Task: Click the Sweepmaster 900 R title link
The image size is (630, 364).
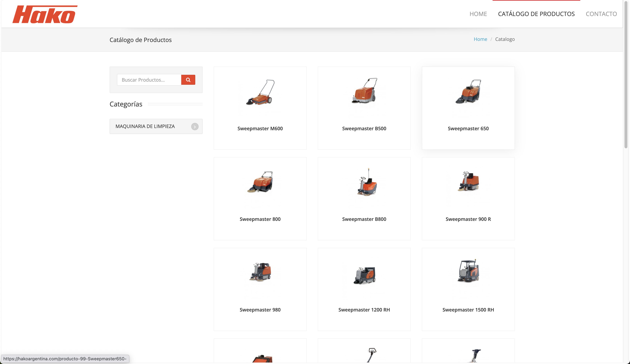Action: [x=468, y=219]
